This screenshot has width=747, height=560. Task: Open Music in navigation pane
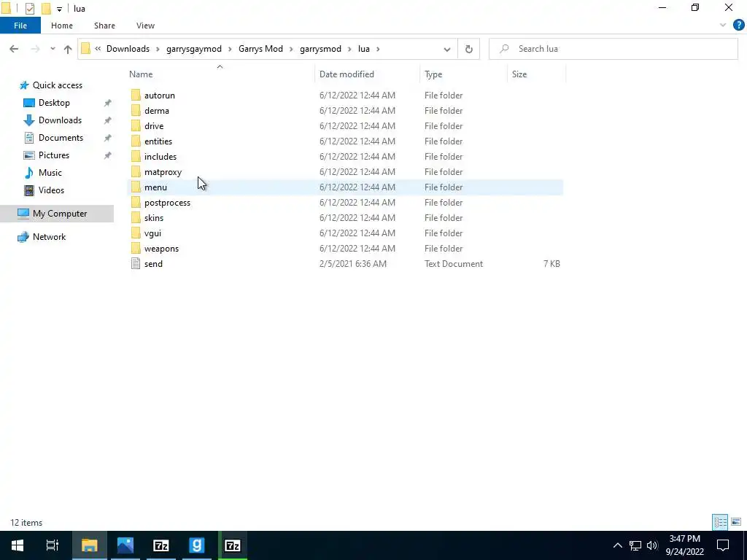[x=50, y=172]
